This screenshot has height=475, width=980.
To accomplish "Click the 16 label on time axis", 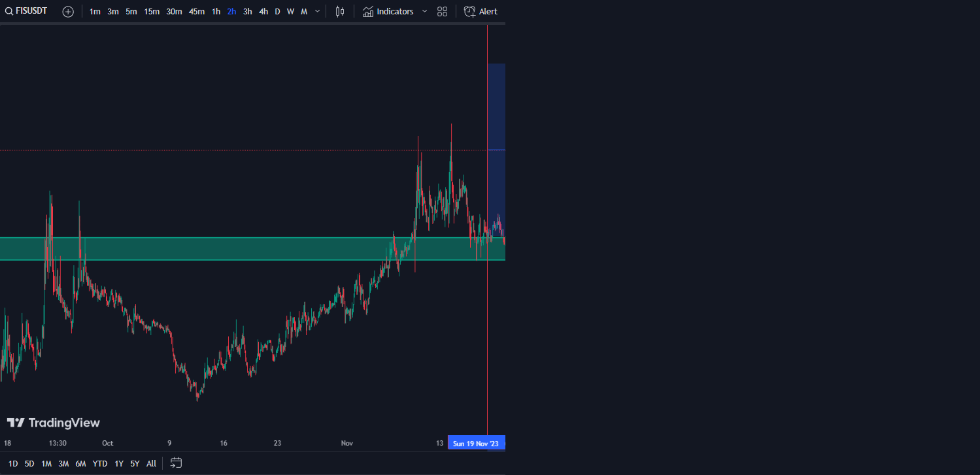I will pyautogui.click(x=224, y=443).
